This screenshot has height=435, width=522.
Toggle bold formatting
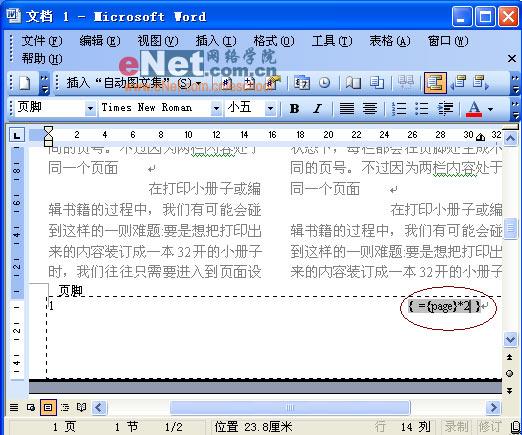294,108
